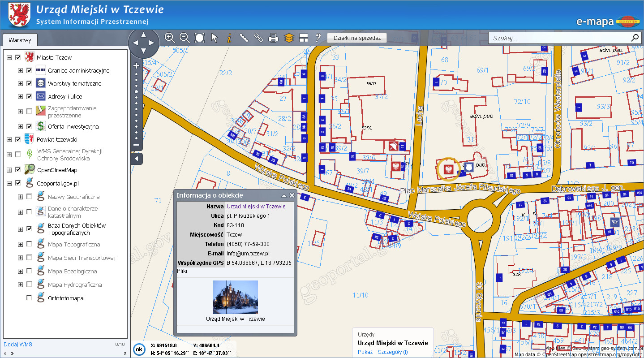Expand the Adresy i ulice group
Image resolution: width=644 pixels, height=358 pixels.
point(20,96)
